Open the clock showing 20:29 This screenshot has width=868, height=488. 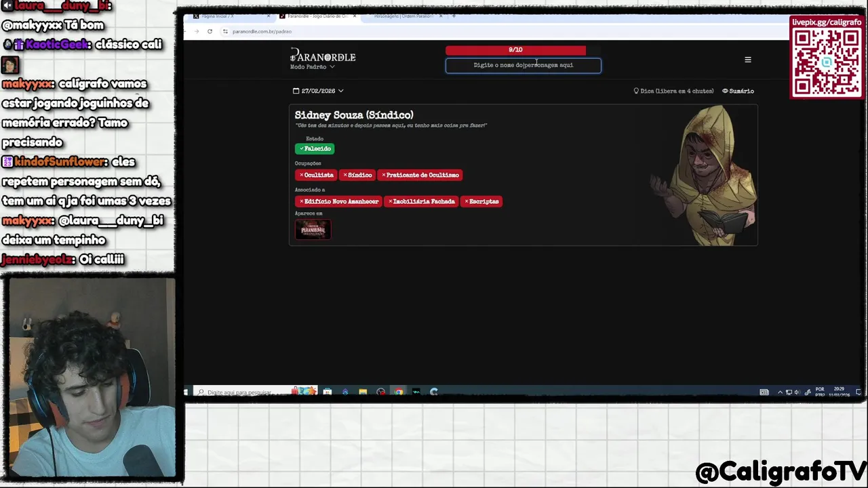pyautogui.click(x=839, y=392)
